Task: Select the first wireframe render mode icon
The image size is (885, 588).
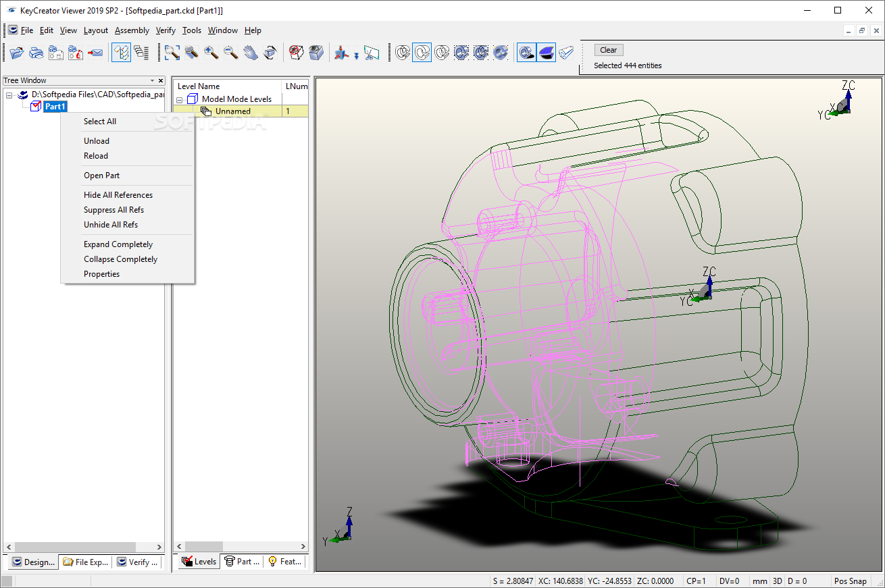Action: [403, 53]
